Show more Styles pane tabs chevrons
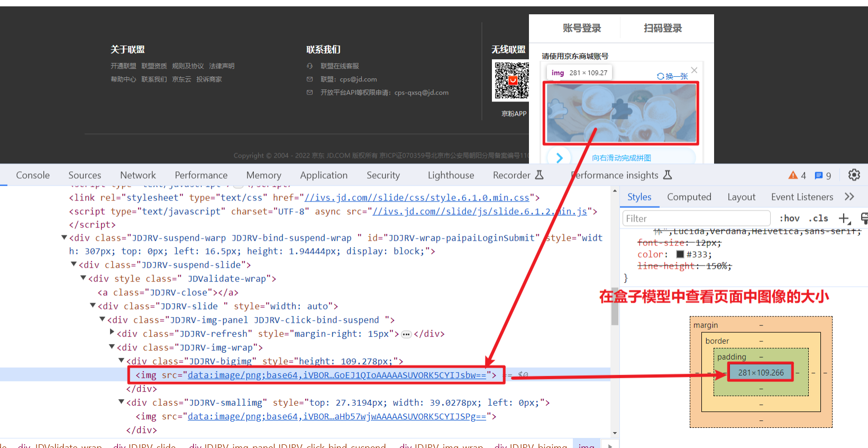The width and height of the screenshot is (868, 448). click(x=849, y=197)
